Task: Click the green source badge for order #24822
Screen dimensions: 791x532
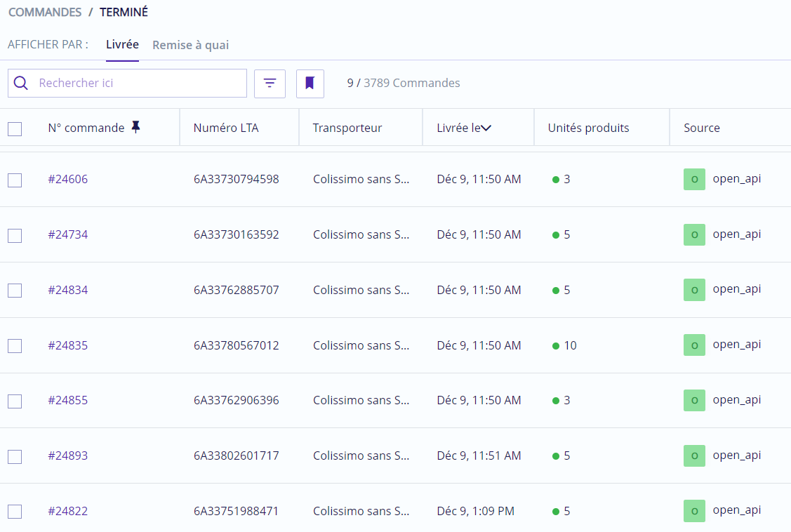Action: pyautogui.click(x=694, y=511)
